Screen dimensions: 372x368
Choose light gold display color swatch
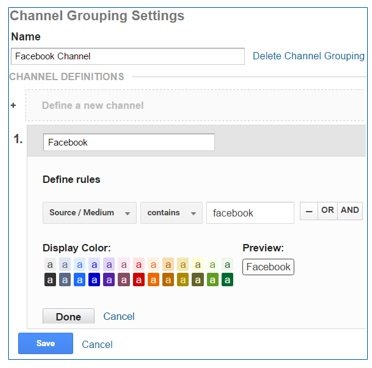(x=183, y=265)
